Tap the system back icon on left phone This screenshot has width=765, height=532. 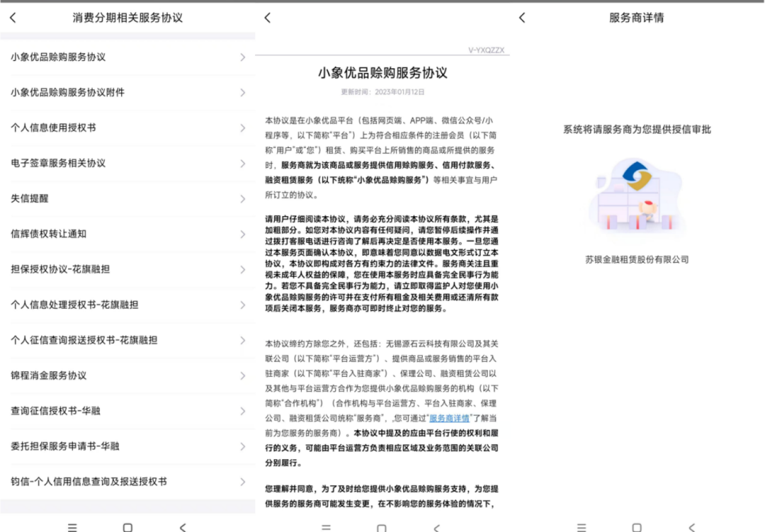(x=183, y=527)
